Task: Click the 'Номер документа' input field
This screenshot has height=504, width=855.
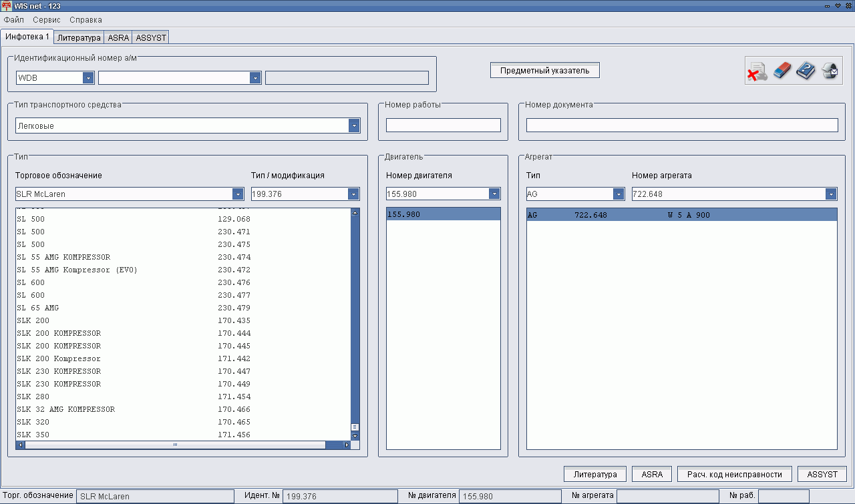Action: (681, 125)
